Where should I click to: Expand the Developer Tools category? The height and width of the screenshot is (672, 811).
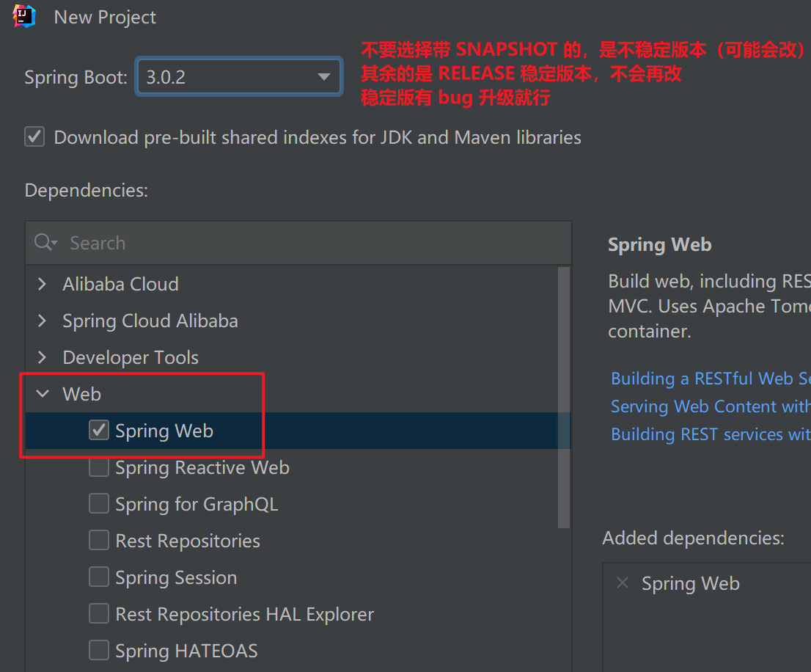[43, 357]
